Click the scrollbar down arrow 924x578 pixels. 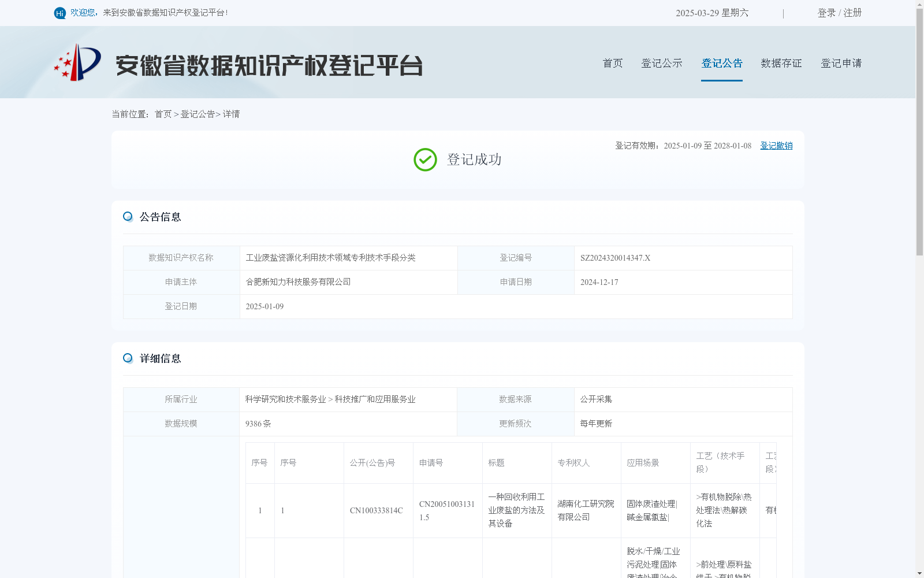point(919,573)
